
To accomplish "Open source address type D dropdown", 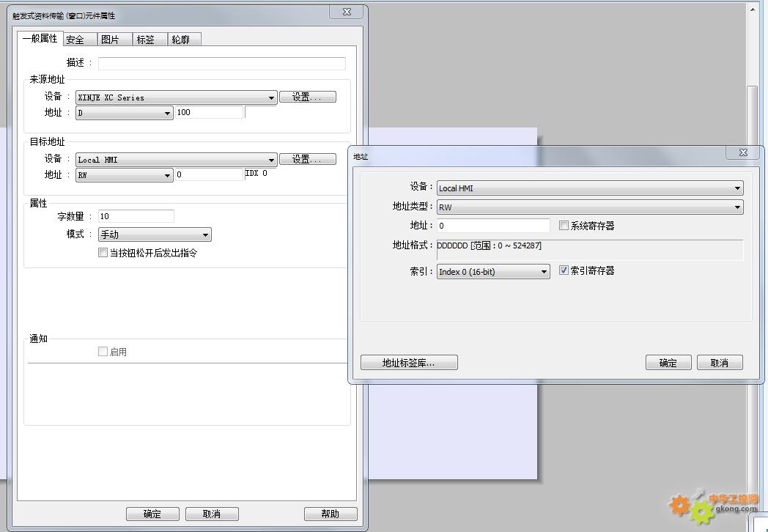I will pyautogui.click(x=167, y=113).
